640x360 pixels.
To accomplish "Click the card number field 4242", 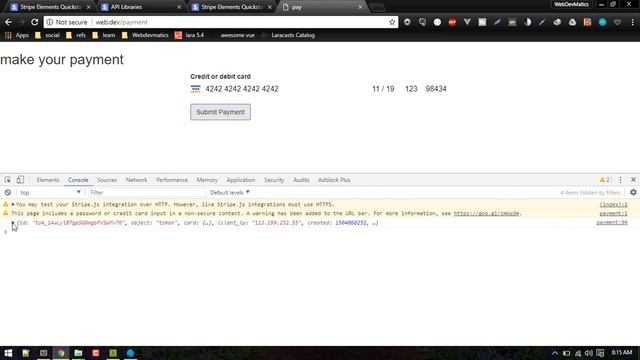I will 242,89.
